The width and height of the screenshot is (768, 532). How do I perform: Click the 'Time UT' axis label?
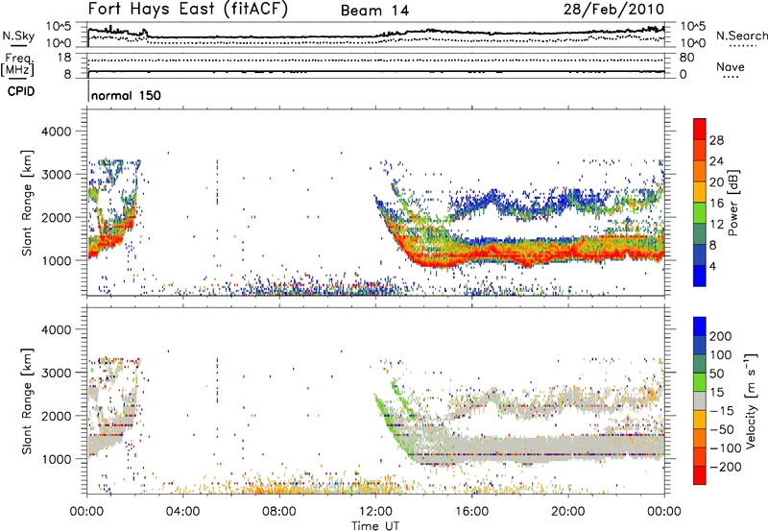(x=375, y=526)
